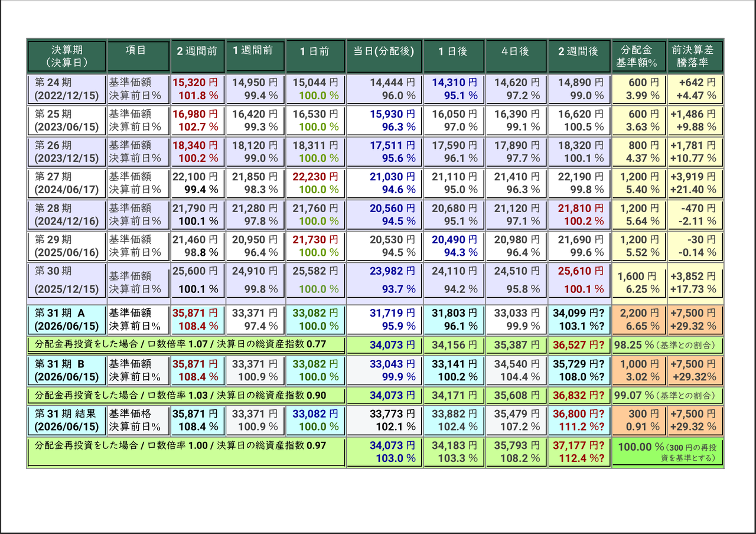Select the 99.07 % (基準との割合) cell
The image size is (756, 534).
(x=667, y=395)
